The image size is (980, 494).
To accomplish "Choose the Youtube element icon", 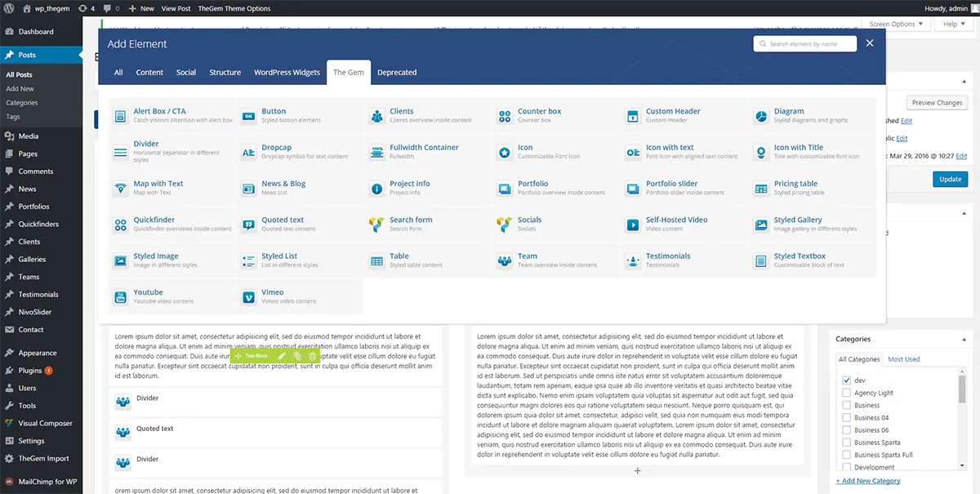I will 120,297.
